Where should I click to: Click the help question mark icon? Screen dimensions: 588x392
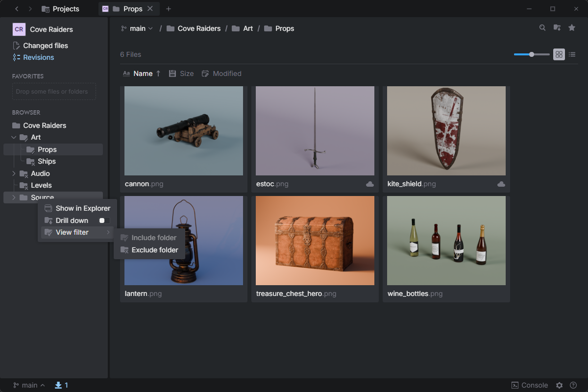(x=573, y=385)
